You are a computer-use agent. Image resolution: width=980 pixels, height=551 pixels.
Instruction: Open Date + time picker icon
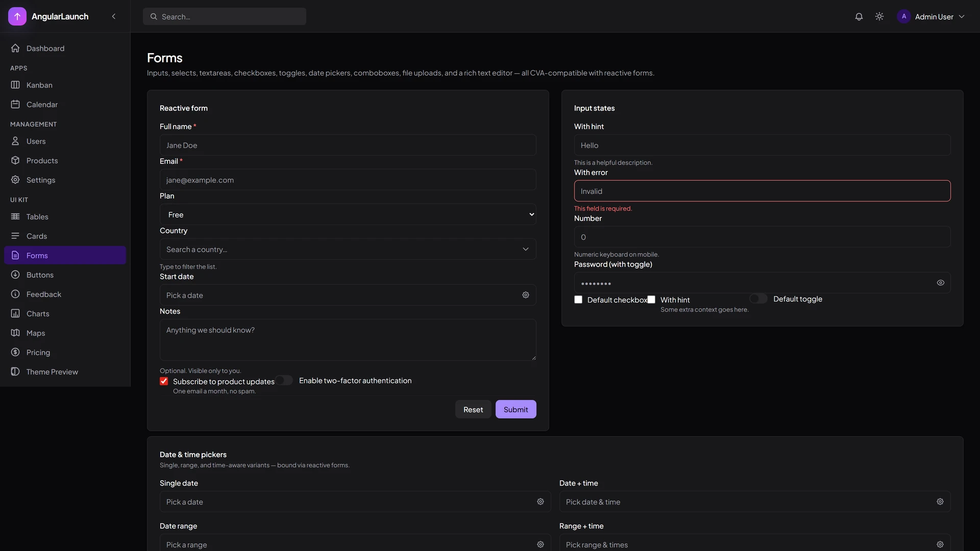click(x=940, y=502)
